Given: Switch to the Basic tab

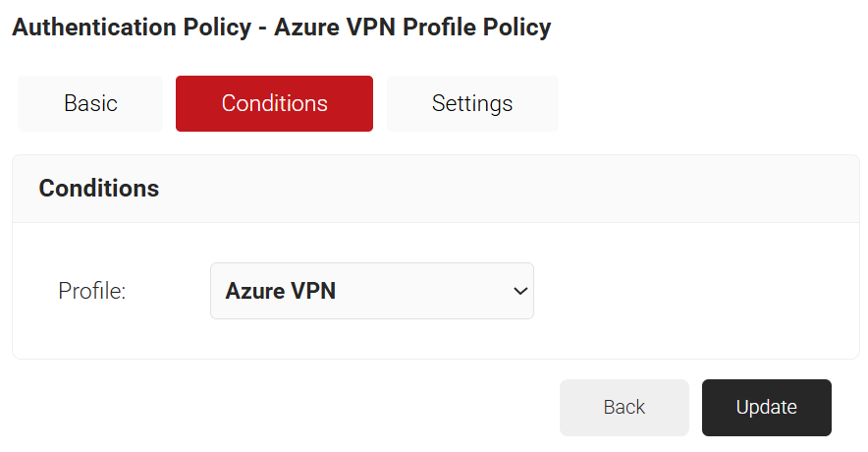Looking at the screenshot, I should tap(90, 103).
